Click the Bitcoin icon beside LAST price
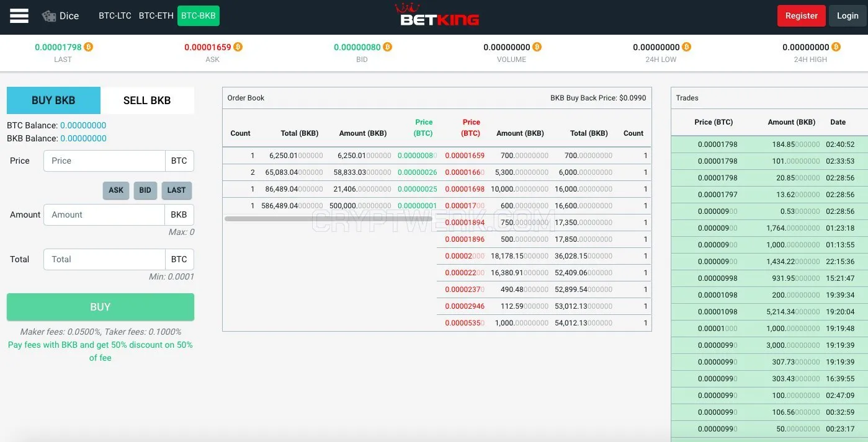 coord(89,47)
